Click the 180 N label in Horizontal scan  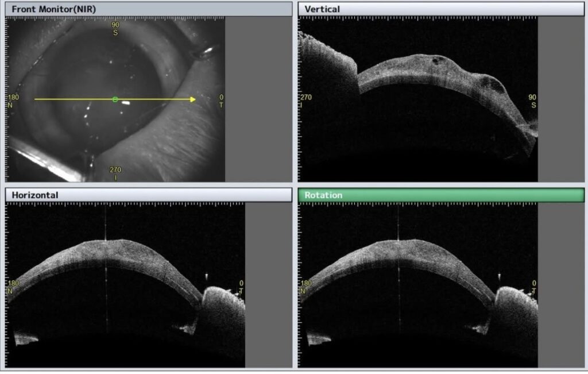[x=13, y=287]
